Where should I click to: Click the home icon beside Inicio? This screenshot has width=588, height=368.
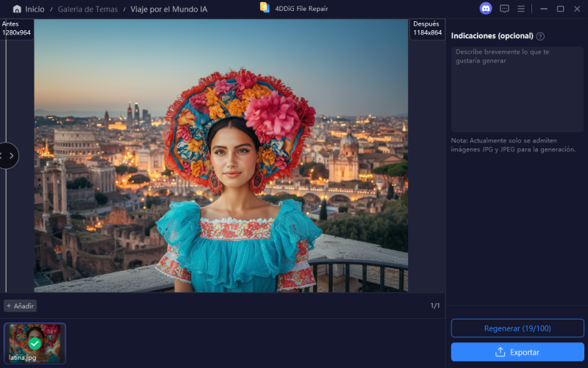click(17, 9)
